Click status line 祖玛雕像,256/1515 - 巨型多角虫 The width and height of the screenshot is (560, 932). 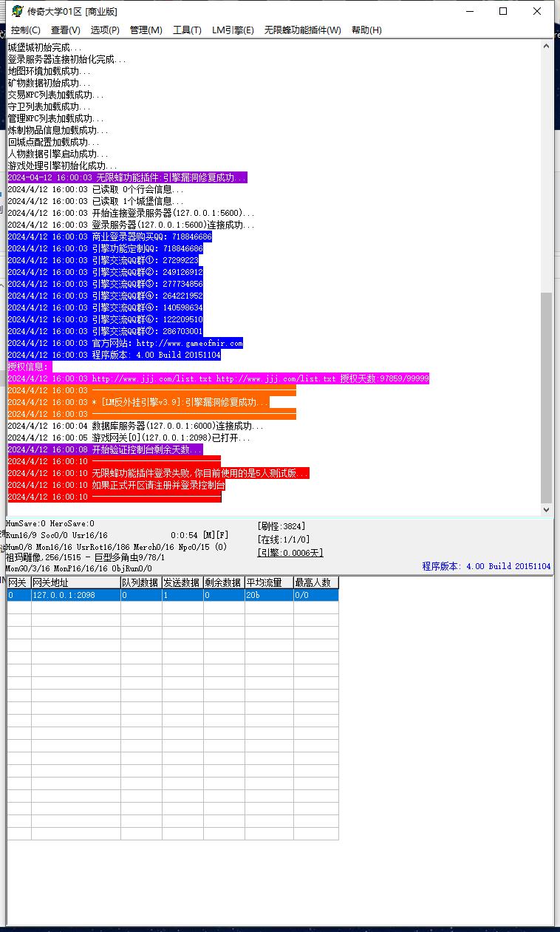(86, 557)
